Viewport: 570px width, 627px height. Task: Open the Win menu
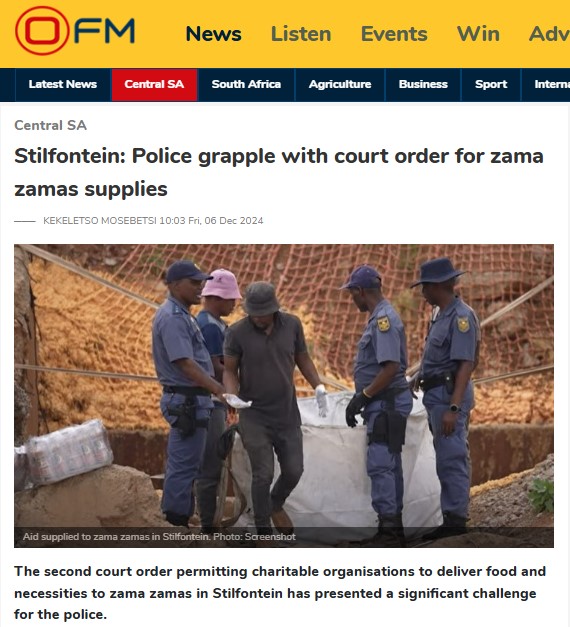coord(478,34)
